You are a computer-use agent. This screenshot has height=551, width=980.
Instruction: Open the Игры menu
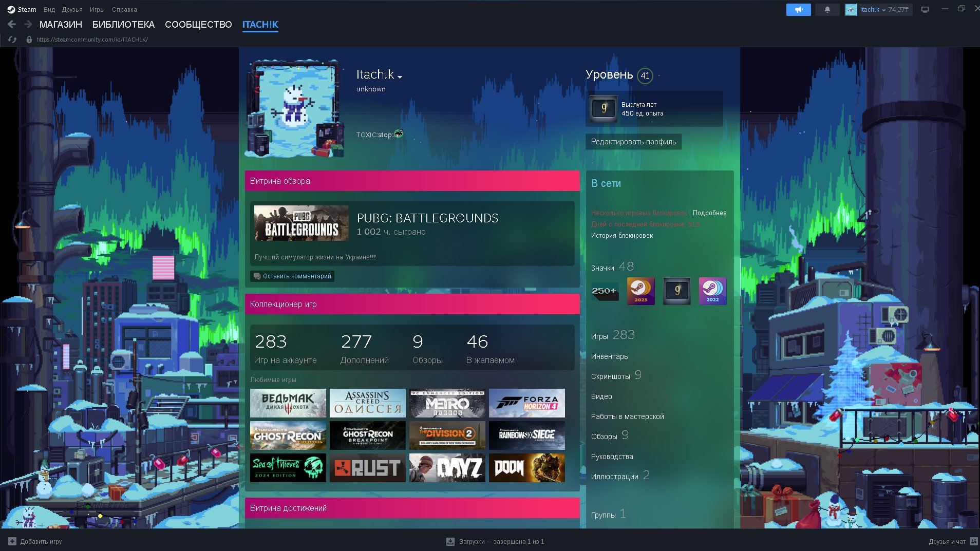pyautogui.click(x=97, y=9)
